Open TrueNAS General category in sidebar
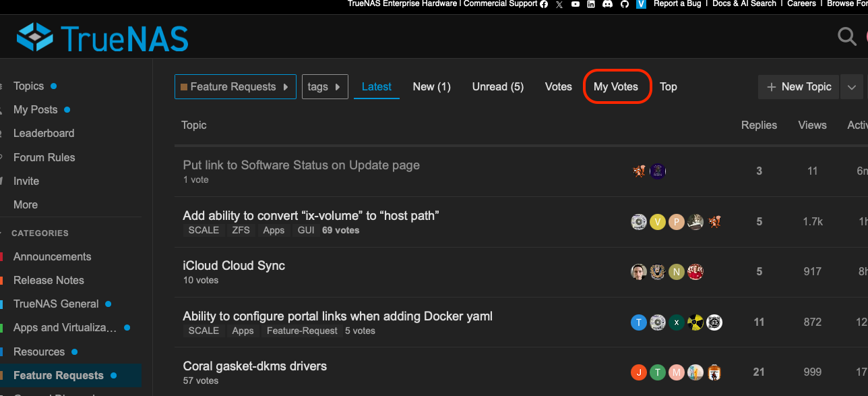Viewport: 868px width, 396px height. (x=56, y=304)
